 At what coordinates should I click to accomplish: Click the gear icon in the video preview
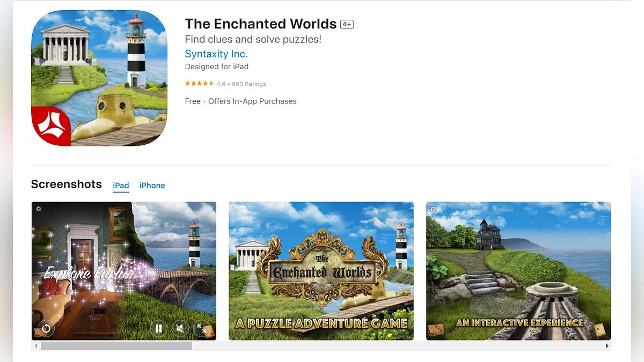tap(39, 209)
